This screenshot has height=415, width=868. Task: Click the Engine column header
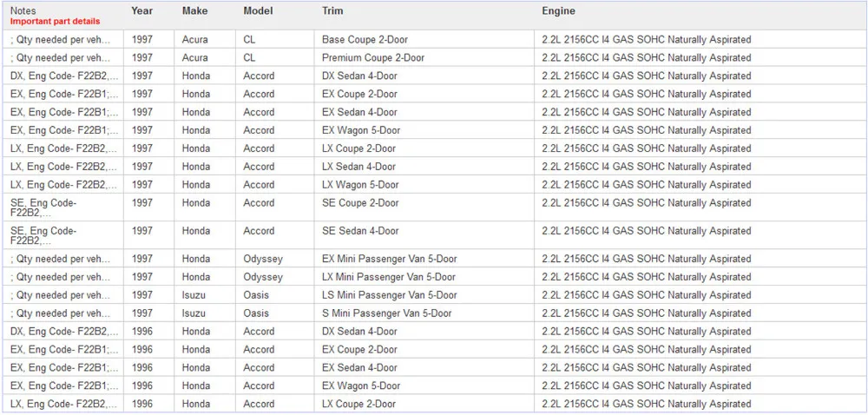(x=558, y=10)
